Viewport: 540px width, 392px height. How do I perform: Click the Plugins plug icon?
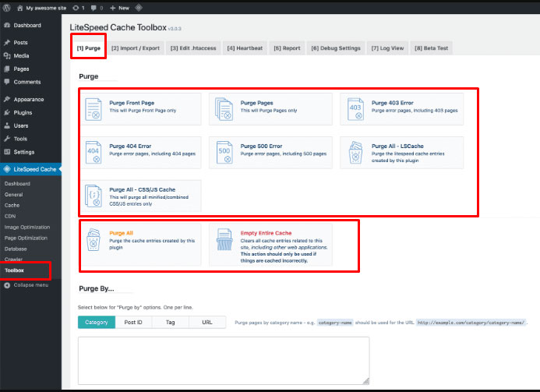tap(7, 113)
